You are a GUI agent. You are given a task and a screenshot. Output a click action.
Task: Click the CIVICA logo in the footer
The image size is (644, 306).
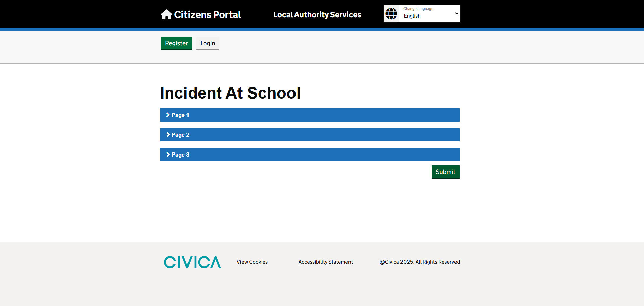pyautogui.click(x=192, y=262)
